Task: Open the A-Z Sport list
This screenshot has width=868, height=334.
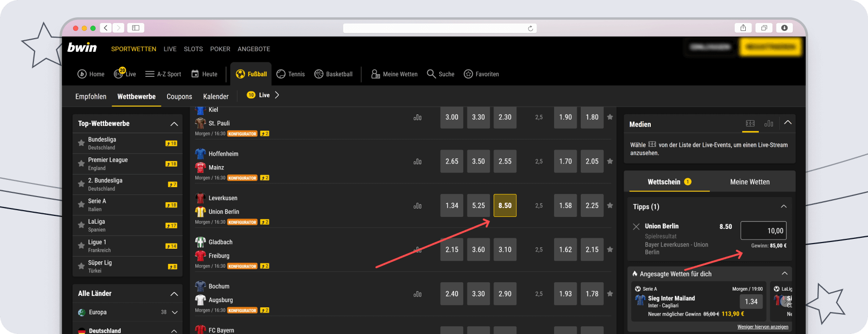Action: [163, 74]
